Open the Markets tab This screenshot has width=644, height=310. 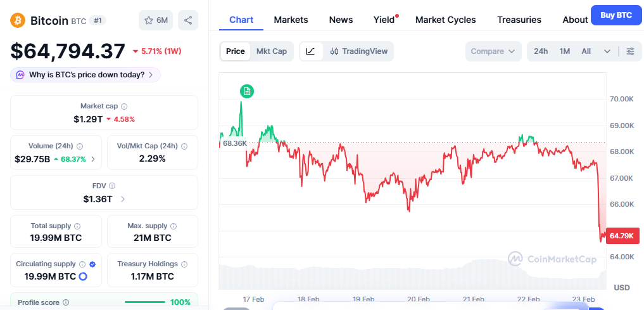pyautogui.click(x=291, y=20)
